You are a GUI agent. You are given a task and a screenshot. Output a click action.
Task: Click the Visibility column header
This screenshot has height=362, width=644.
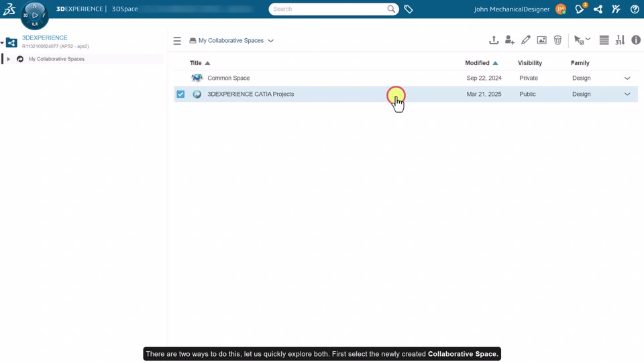[x=530, y=63]
